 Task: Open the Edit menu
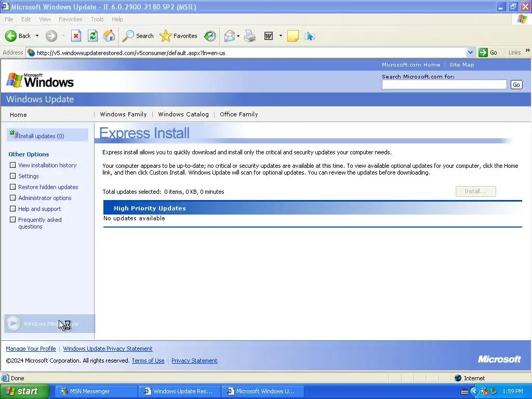[26, 19]
